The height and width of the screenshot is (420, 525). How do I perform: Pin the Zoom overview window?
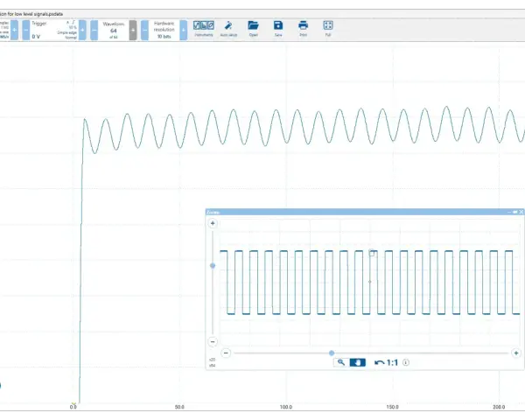click(515, 212)
